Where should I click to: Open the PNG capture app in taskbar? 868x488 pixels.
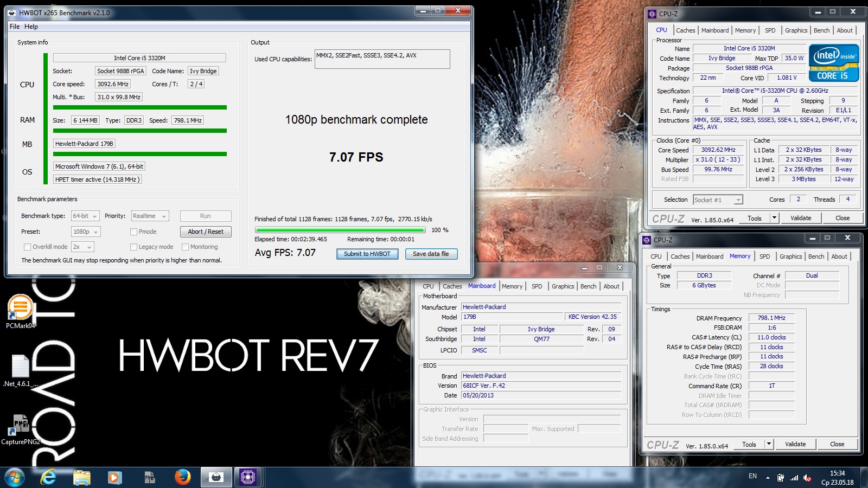pyautogui.click(x=150, y=477)
